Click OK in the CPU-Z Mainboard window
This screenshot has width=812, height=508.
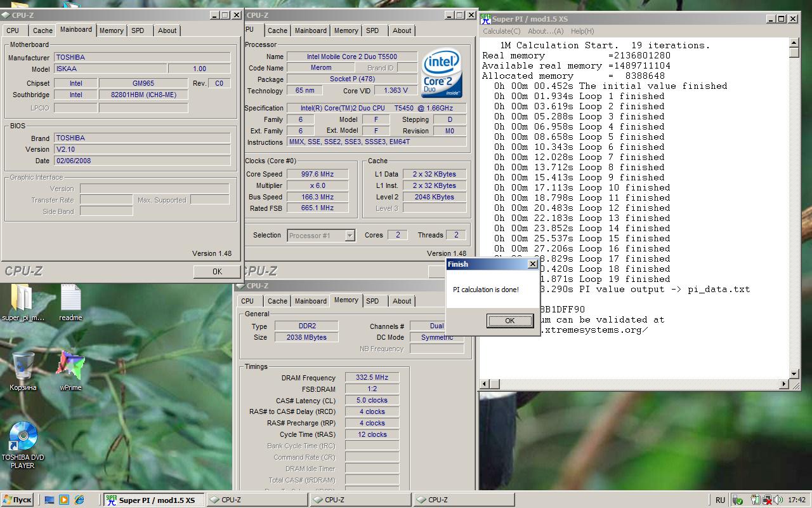217,271
